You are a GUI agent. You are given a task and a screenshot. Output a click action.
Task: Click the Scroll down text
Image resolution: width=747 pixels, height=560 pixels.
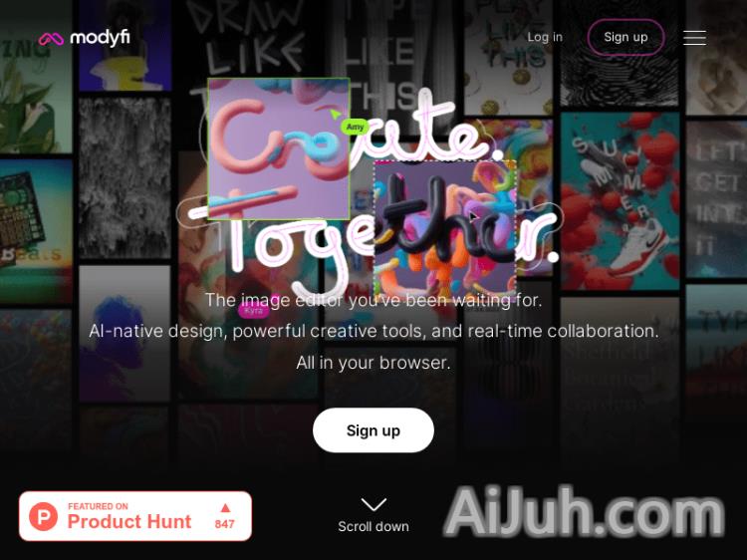[373, 527]
